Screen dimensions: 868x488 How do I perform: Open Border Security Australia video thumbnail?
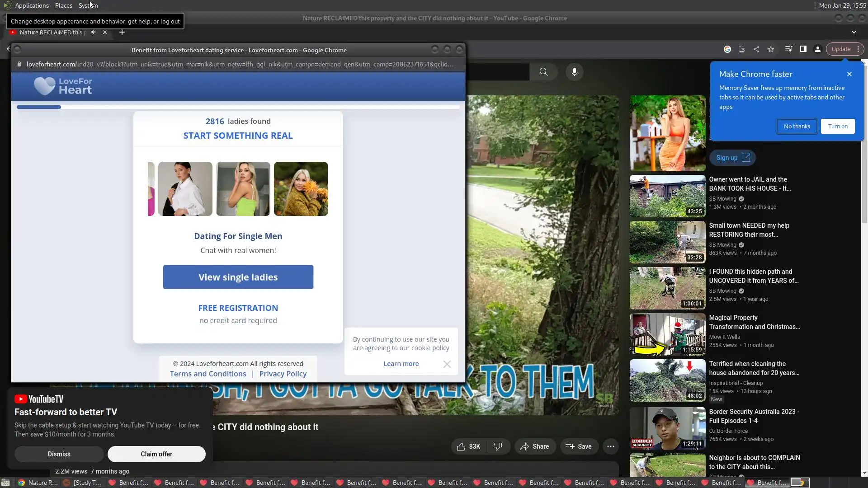667,428
